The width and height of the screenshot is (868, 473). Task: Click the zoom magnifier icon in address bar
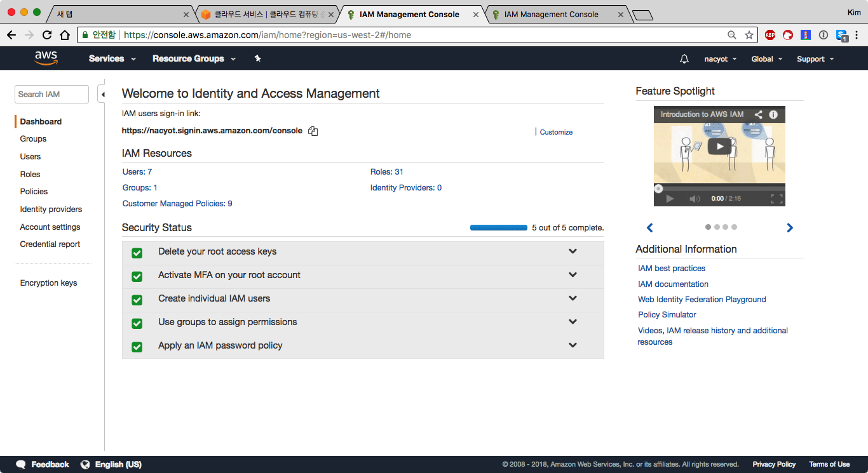click(732, 35)
